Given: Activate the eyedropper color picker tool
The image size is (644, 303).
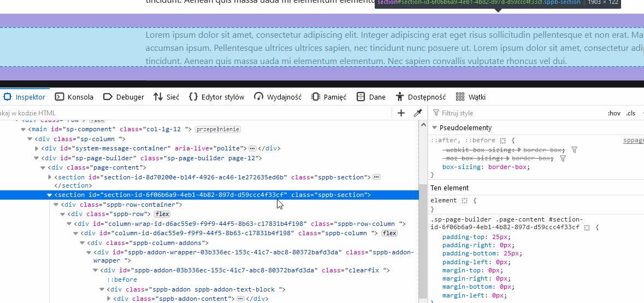Looking at the screenshot, I should pyautogui.click(x=418, y=113).
